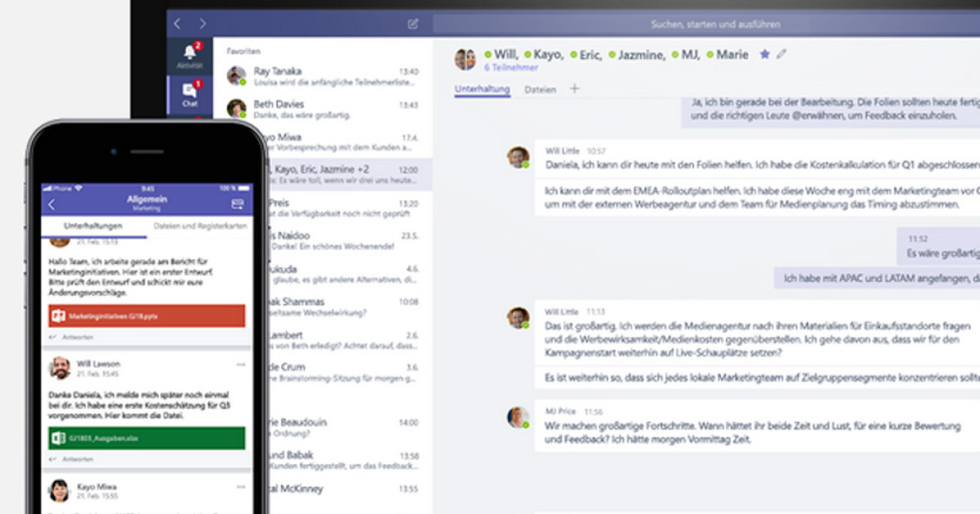Open the Marketinginitiativen pptx attachment
980x514 pixels.
[146, 315]
